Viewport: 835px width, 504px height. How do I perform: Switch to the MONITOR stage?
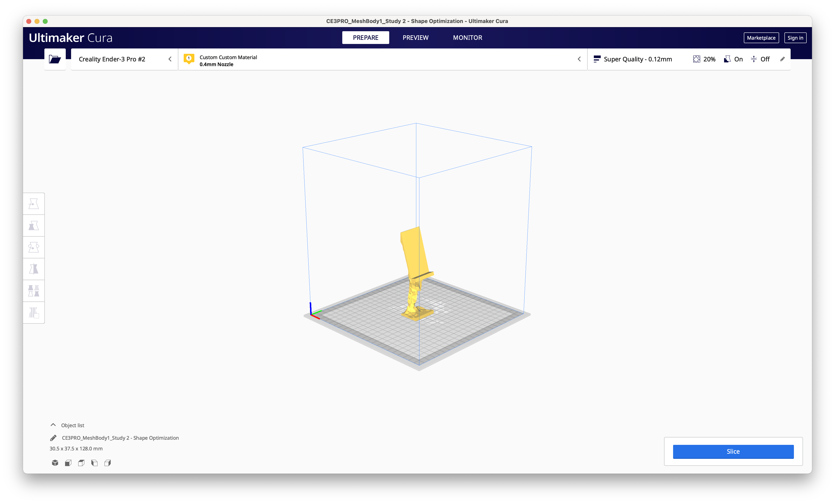[x=467, y=38]
